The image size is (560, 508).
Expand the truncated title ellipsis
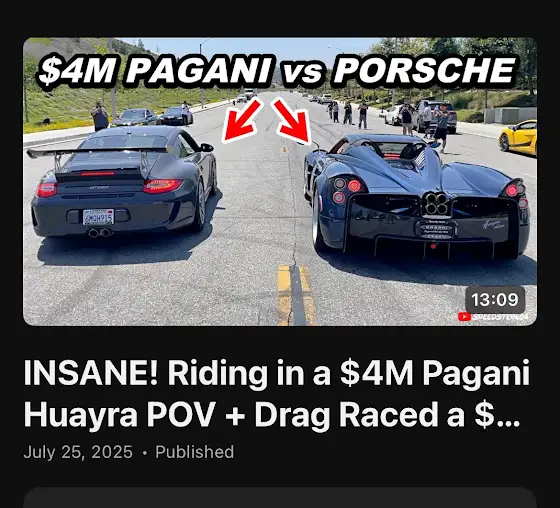click(x=508, y=416)
